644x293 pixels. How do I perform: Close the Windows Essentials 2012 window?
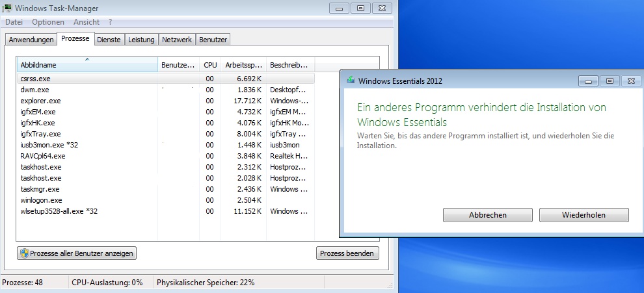pyautogui.click(x=631, y=81)
